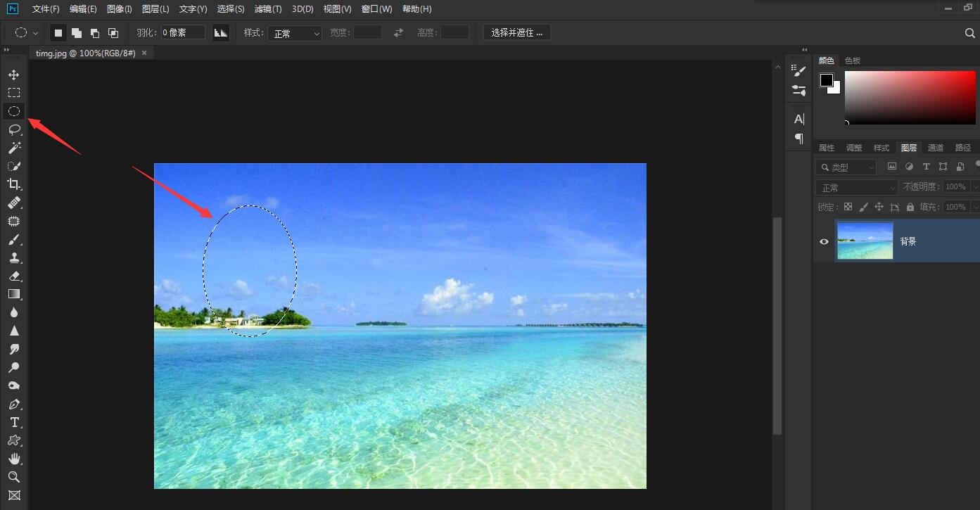This screenshot has width=980, height=510.
Task: Open the layer blend mode dropdown showing 正常
Action: pyautogui.click(x=855, y=186)
